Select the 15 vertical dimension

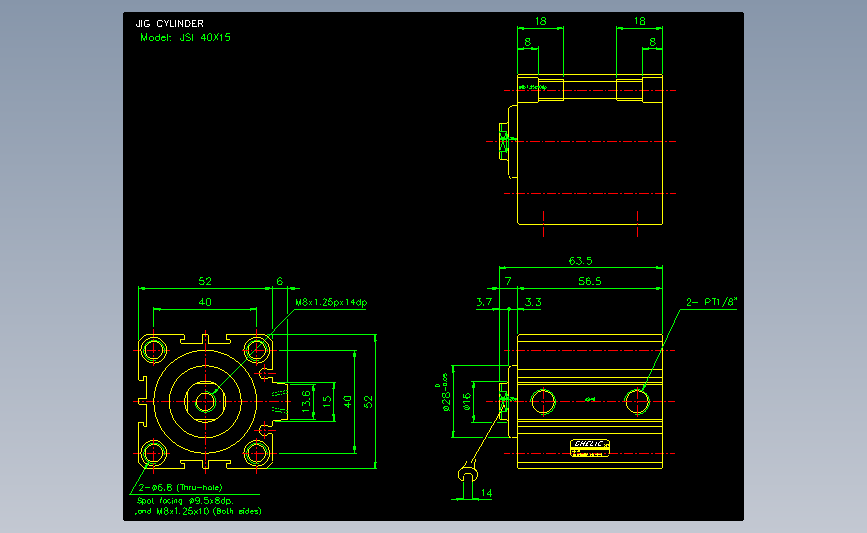pyautogui.click(x=327, y=401)
